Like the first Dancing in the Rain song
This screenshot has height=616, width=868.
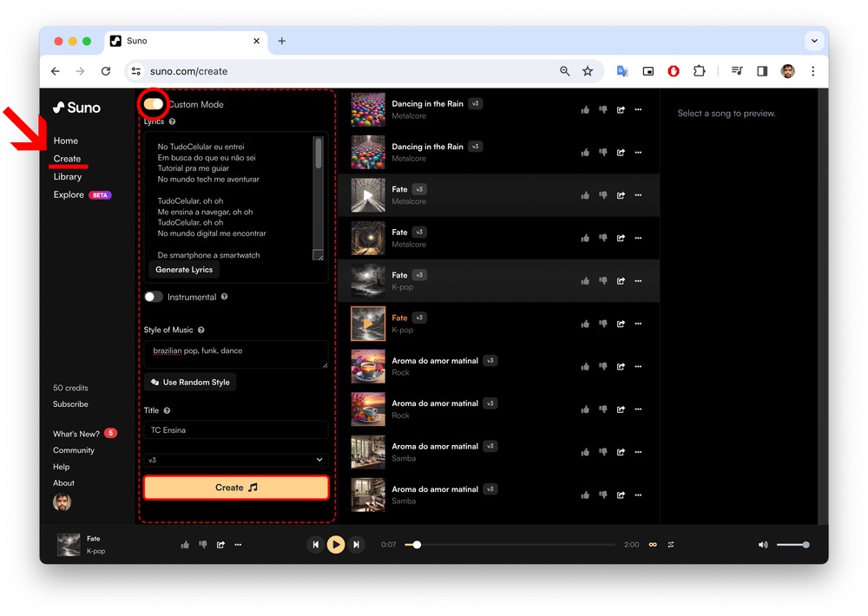(585, 109)
